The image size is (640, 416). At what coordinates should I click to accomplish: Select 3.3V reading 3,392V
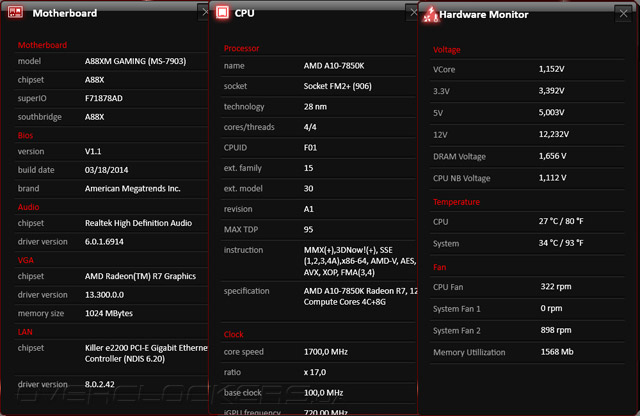551,91
